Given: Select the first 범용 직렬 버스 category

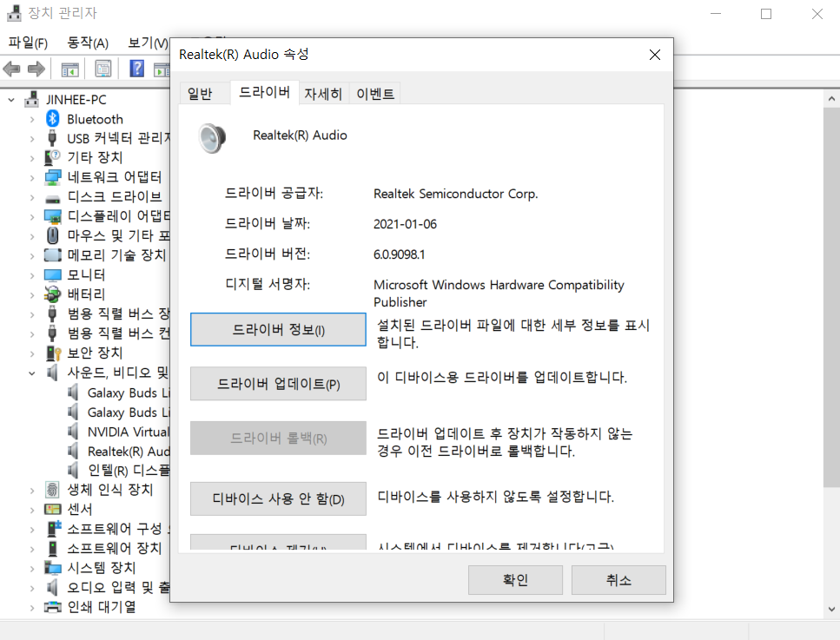Looking at the screenshot, I should click(118, 313).
